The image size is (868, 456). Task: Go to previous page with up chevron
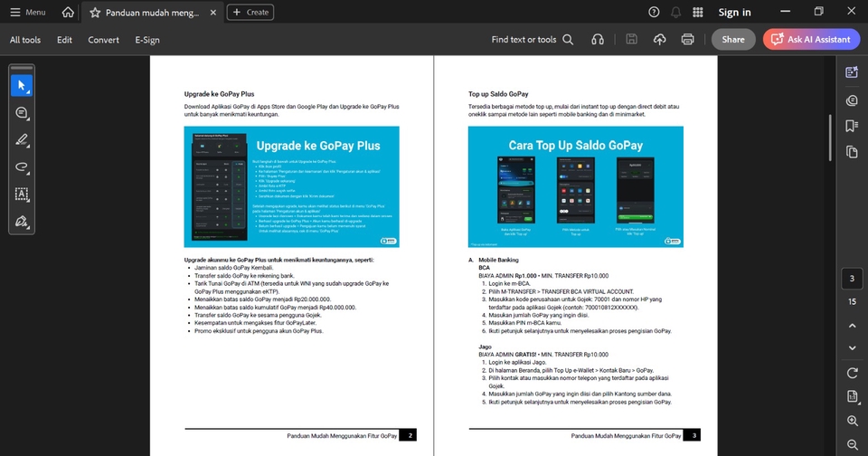(x=852, y=325)
